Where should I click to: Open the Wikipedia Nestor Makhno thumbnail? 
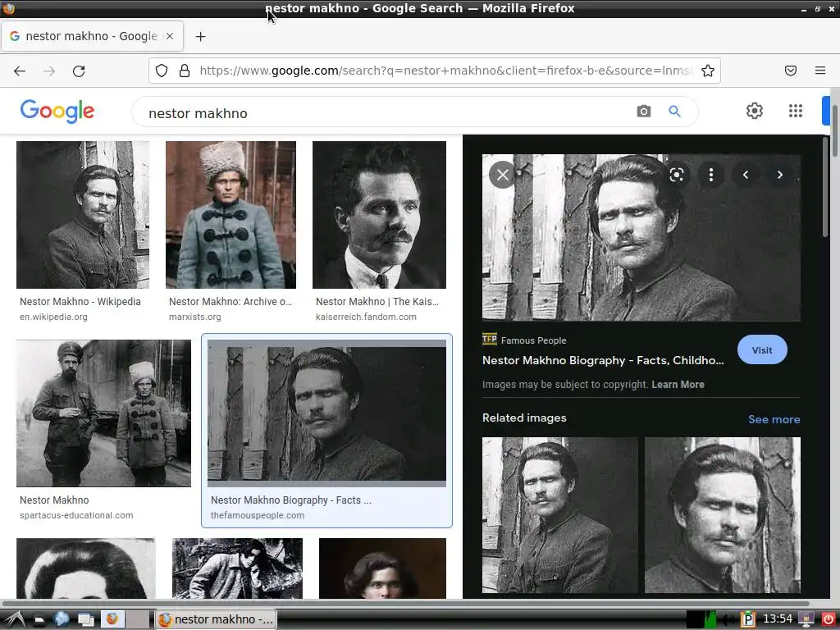click(83, 215)
